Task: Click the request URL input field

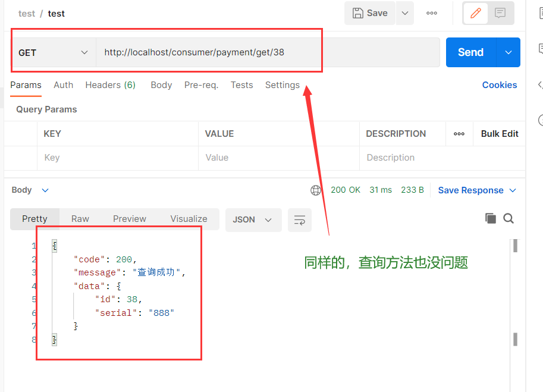Action: 268,52
